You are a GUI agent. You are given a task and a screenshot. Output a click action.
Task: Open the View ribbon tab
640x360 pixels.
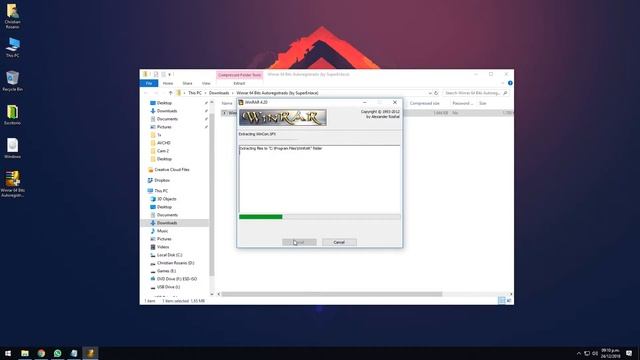(206, 83)
